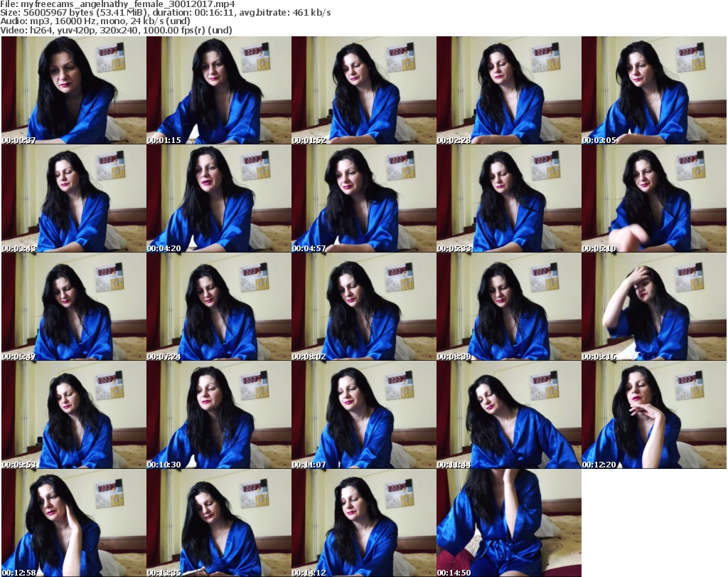Click the 'File:' name line in header
728x577 pixels.
pos(117,4)
